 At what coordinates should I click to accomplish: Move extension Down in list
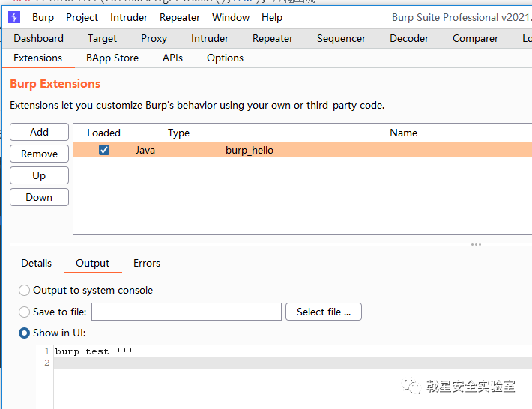pyautogui.click(x=40, y=197)
